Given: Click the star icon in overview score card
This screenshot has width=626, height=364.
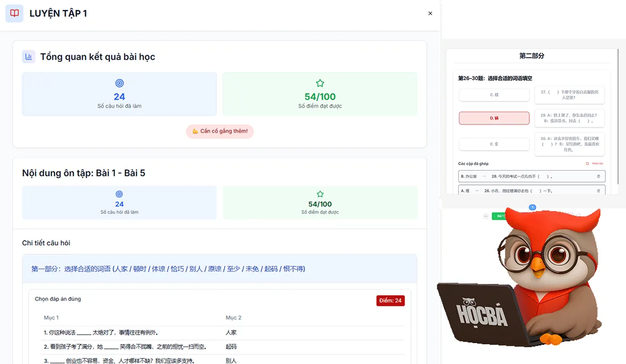Looking at the screenshot, I should coord(320,83).
